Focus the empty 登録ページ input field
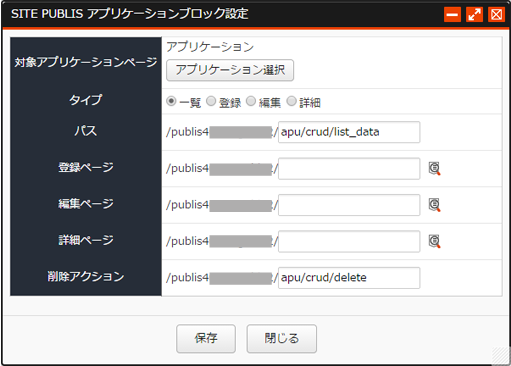Viewport: 511px width, 366px height. [x=349, y=168]
